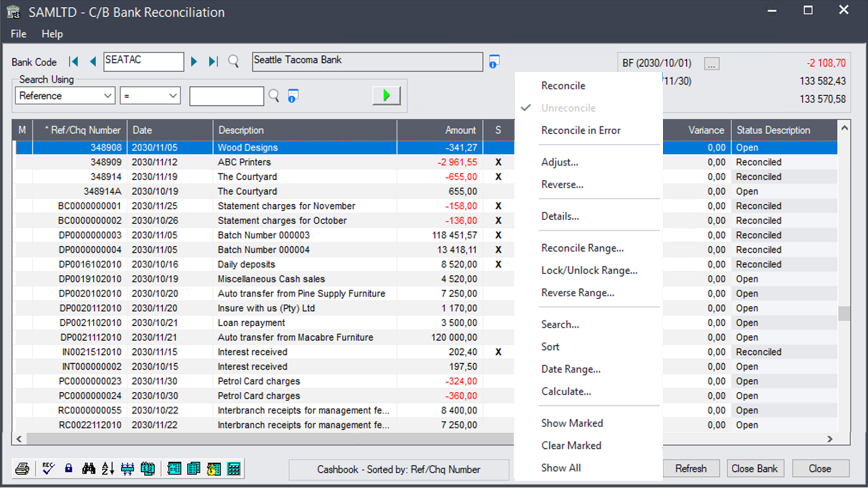
Task: Click the Bank Code finder magnifying glass
Action: point(233,61)
